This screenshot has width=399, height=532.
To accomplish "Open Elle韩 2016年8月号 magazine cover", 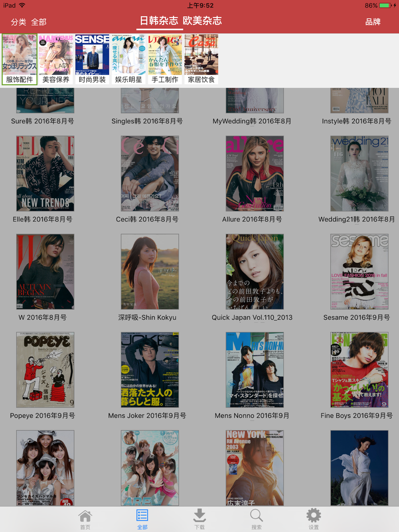I will (x=45, y=173).
